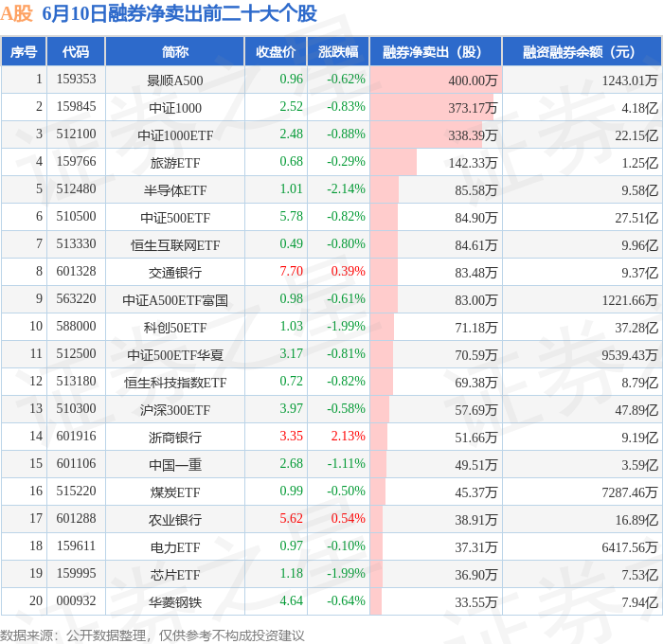
Task: Click balance value 7287.46万
Action: [630, 492]
